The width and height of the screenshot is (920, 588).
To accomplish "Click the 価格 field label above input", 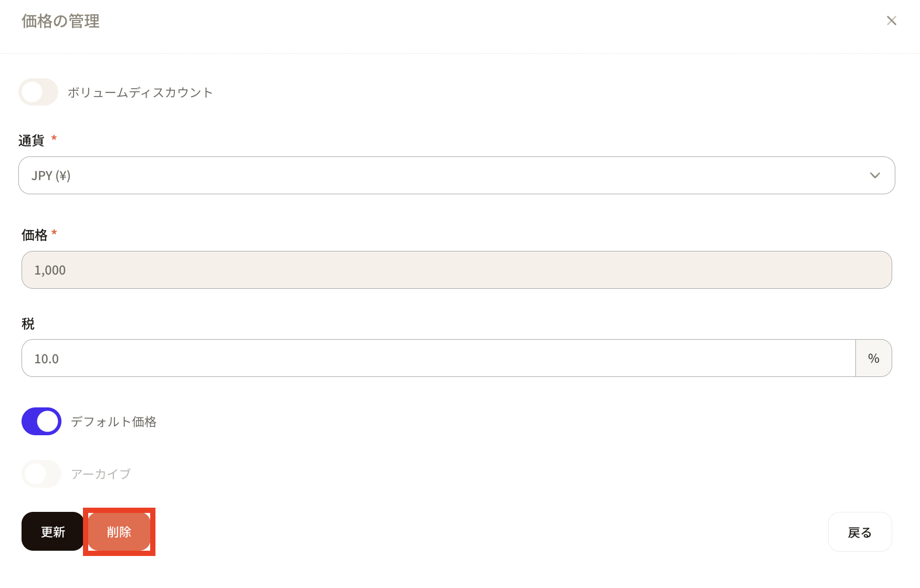I will (34, 235).
